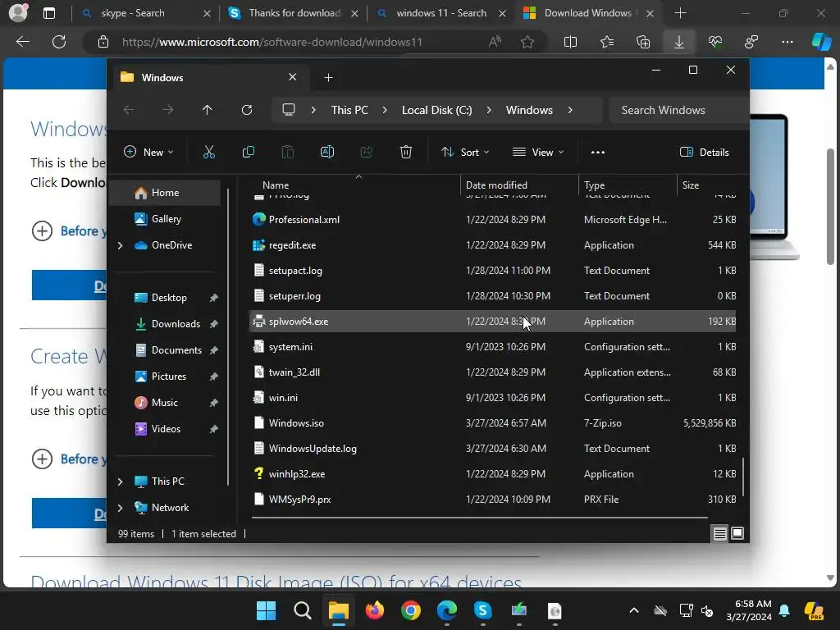
Task: Click File Explorer vertical scrollbar thumb
Action: [x=743, y=477]
